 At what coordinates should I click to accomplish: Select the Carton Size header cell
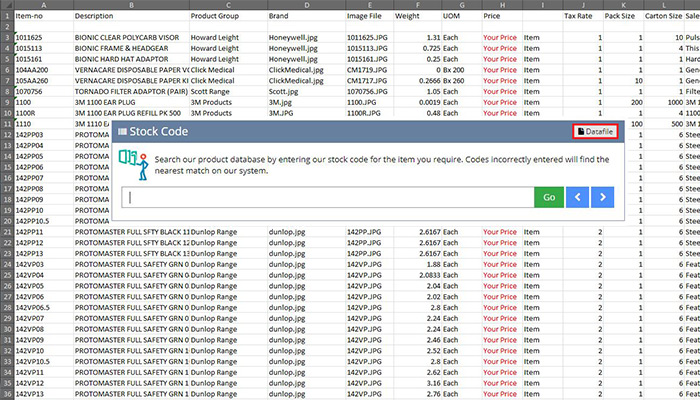(664, 16)
